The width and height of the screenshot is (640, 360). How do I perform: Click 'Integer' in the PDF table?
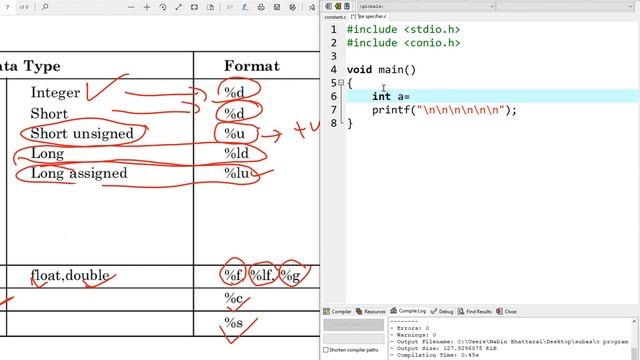56,93
